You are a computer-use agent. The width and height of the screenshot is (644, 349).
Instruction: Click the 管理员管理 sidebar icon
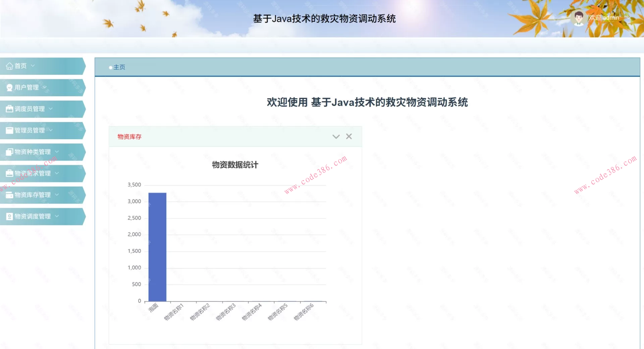pos(9,131)
